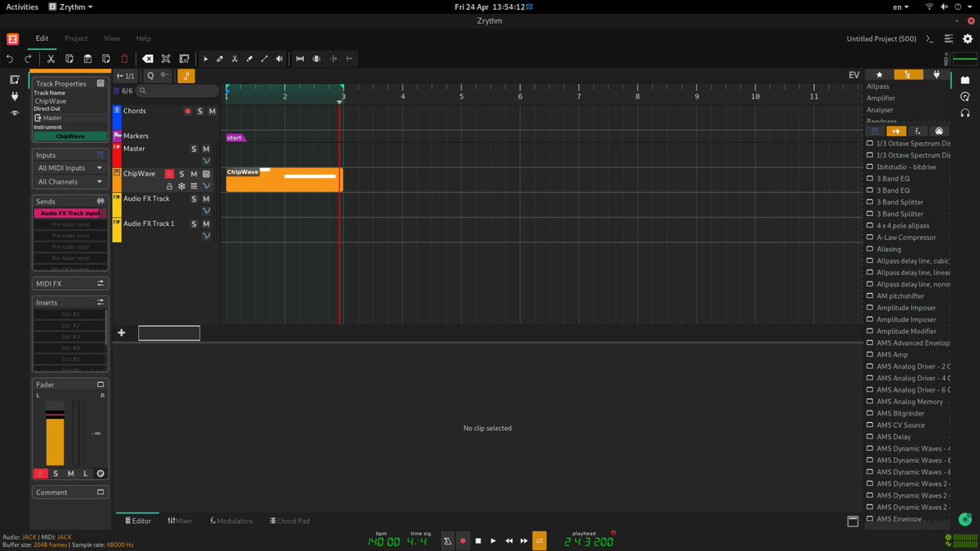Click the ChipWave region in timeline
This screenshot has height=551, width=980.
coord(284,180)
